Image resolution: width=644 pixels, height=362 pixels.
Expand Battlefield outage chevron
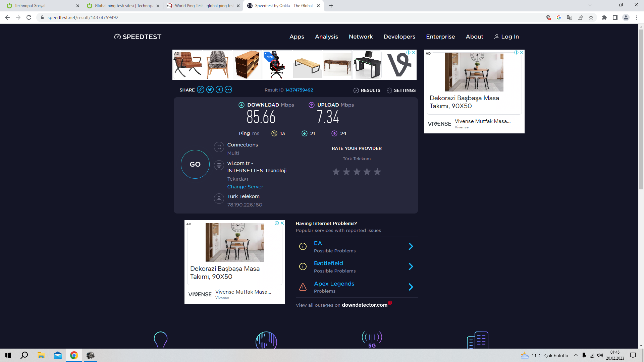(x=411, y=267)
